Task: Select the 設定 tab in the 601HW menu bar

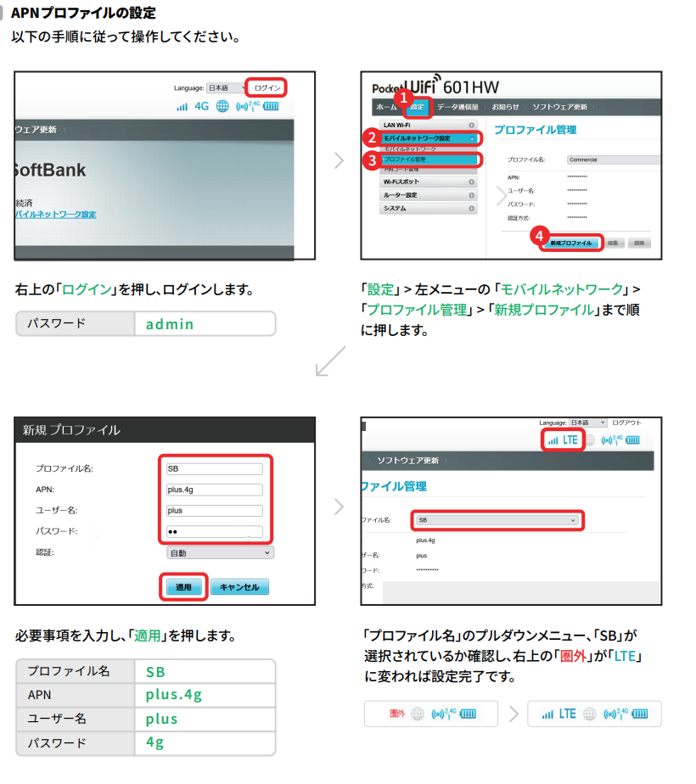Action: 417,107
